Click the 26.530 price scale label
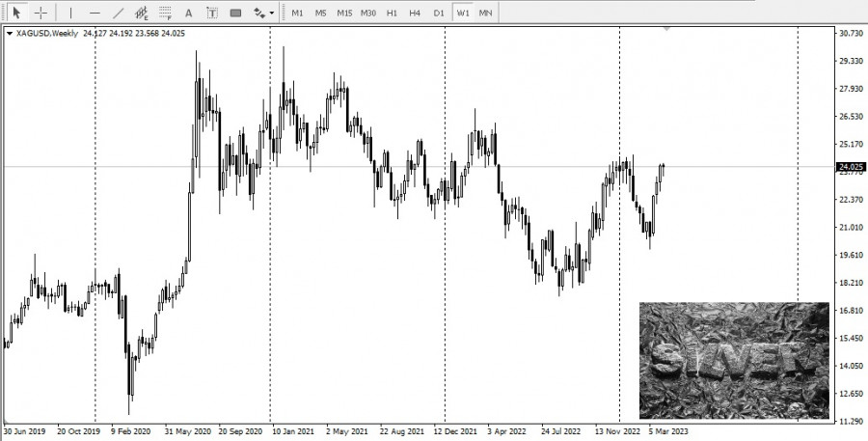 (x=852, y=117)
